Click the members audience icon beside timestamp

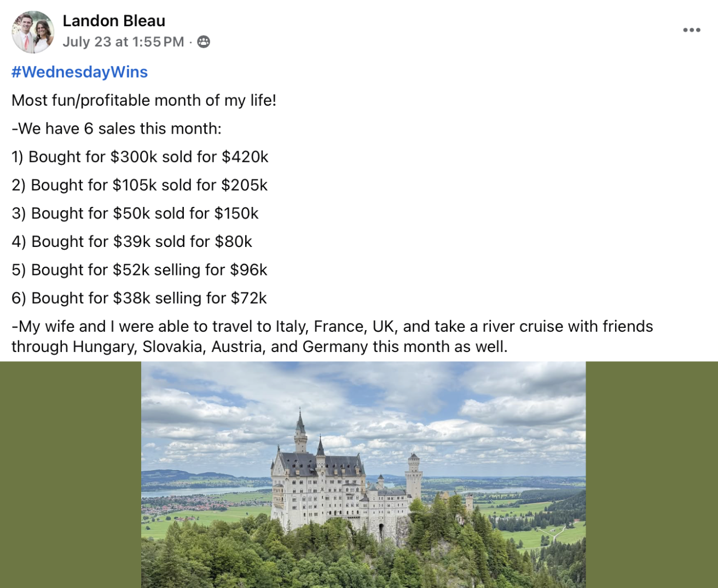click(204, 42)
